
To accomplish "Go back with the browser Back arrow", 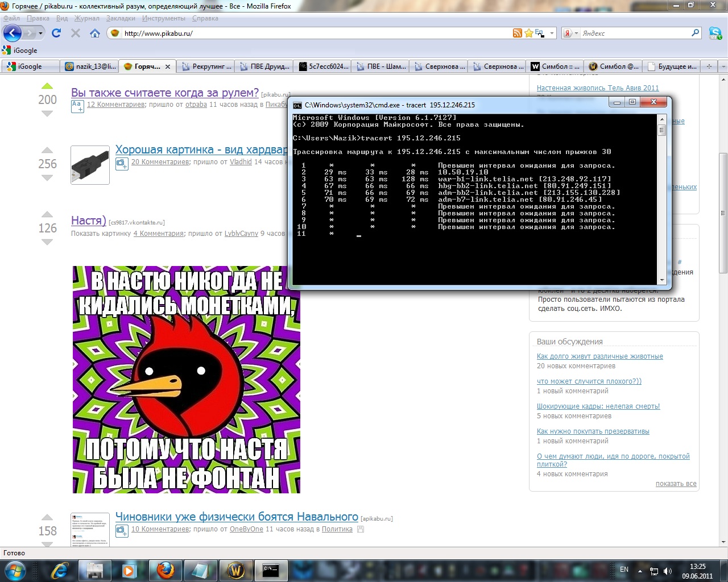I will pyautogui.click(x=13, y=33).
